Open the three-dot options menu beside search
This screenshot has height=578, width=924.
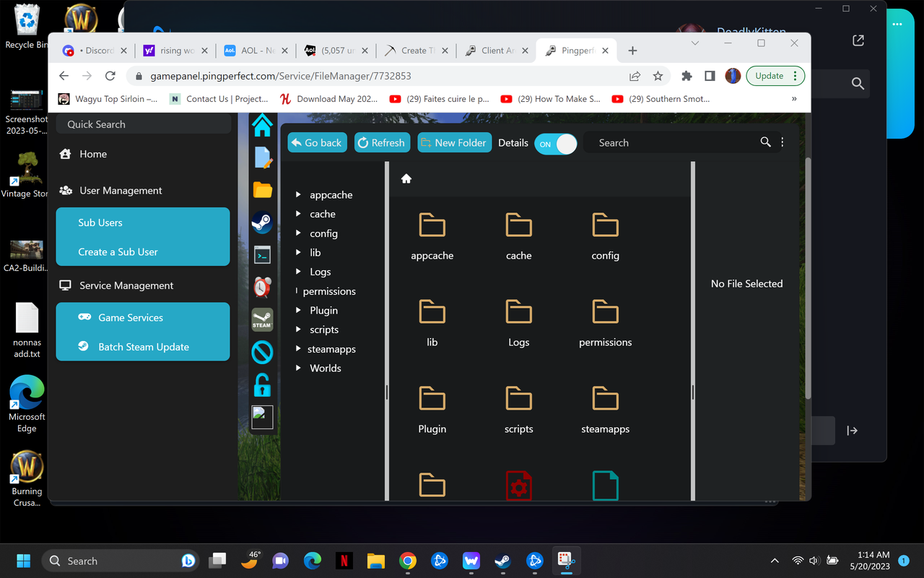tap(783, 142)
